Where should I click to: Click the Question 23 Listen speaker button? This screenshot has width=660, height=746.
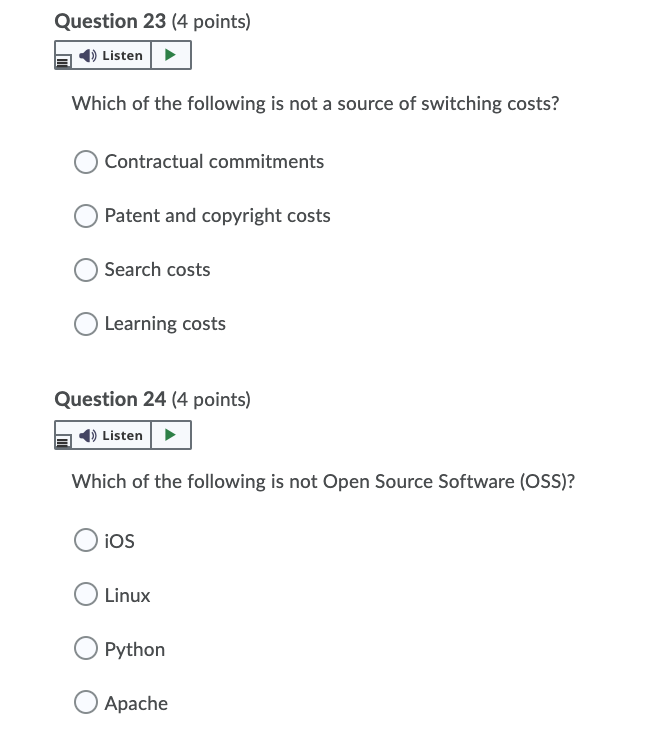[113, 56]
